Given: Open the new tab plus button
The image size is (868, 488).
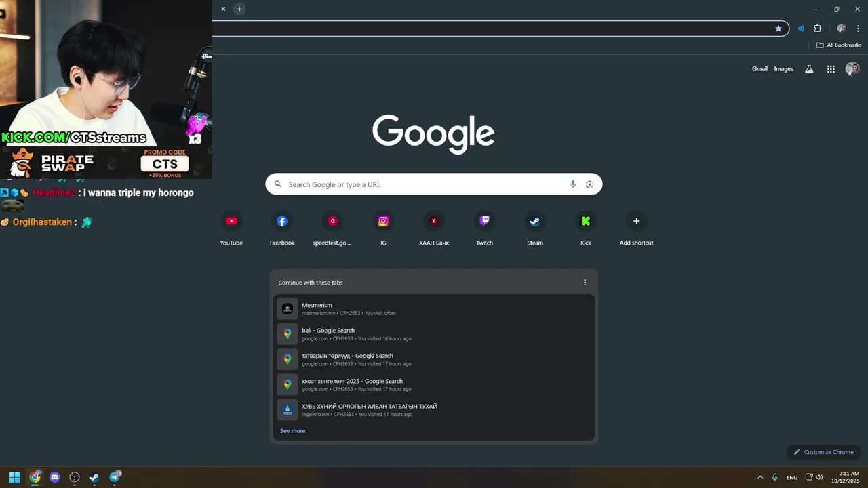Looking at the screenshot, I should pyautogui.click(x=239, y=9).
